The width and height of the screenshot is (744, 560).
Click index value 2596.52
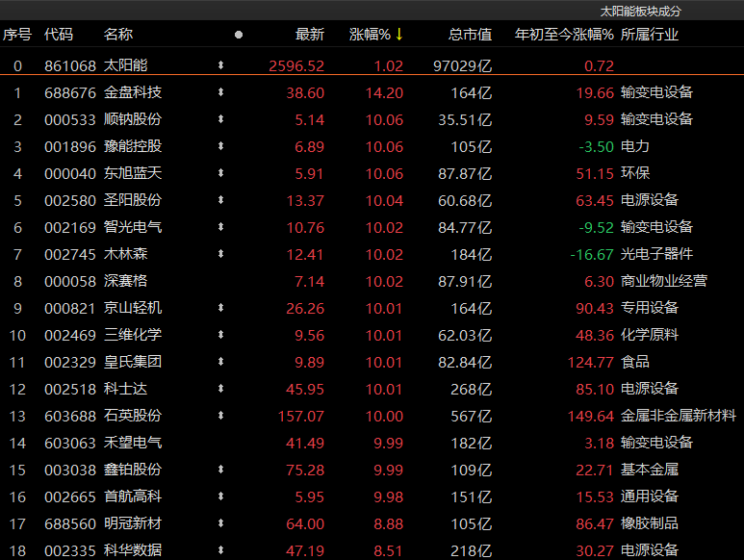[x=296, y=65]
